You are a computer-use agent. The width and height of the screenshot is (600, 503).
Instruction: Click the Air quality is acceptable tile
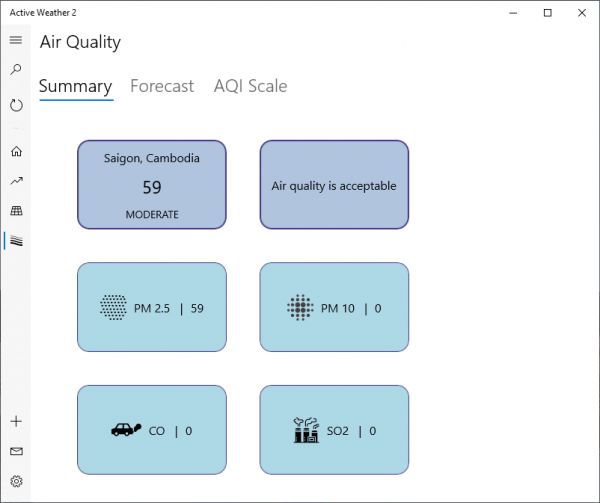pos(334,185)
